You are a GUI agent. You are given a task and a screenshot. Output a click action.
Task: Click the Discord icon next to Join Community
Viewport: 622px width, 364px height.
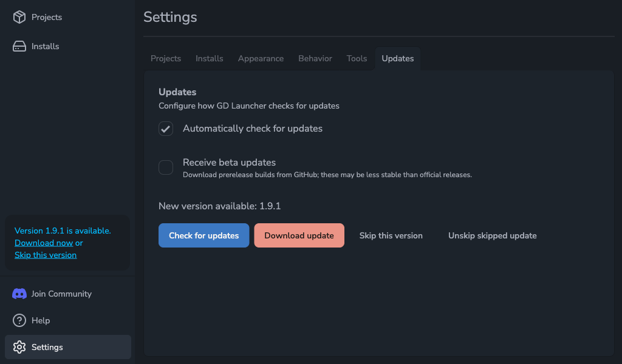[18, 294]
